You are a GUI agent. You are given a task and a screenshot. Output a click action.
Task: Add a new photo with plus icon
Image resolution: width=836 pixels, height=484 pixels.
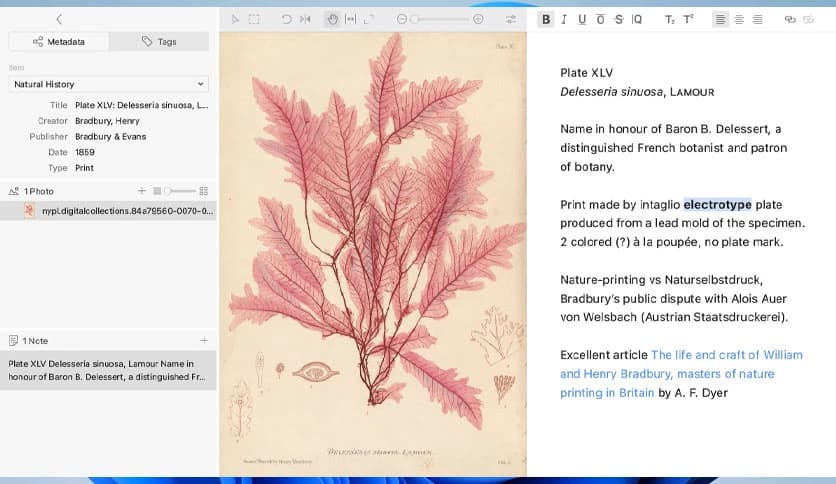[142, 191]
